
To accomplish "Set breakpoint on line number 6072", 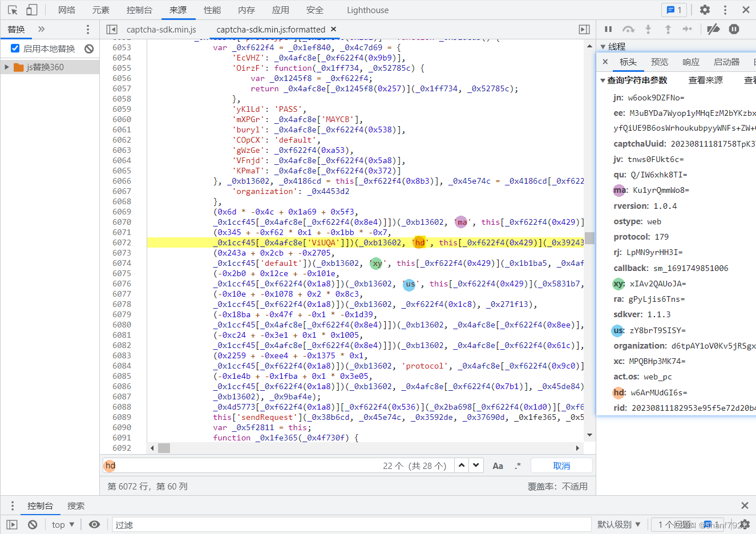I will 122,242.
